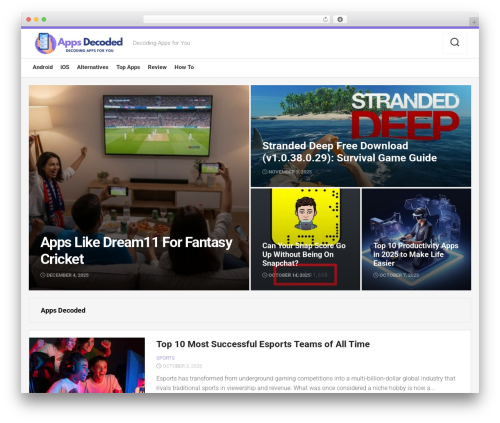Click the SPORTS category tag

pyautogui.click(x=165, y=358)
